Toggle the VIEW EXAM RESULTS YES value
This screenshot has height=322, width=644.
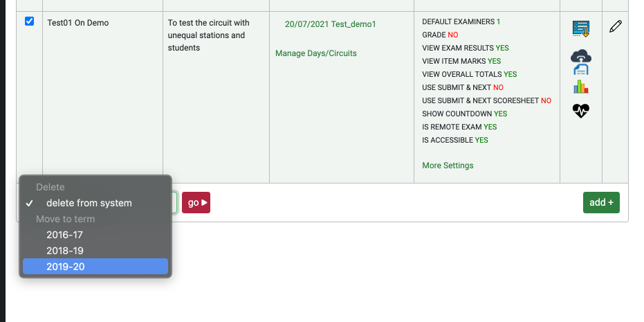coord(502,48)
